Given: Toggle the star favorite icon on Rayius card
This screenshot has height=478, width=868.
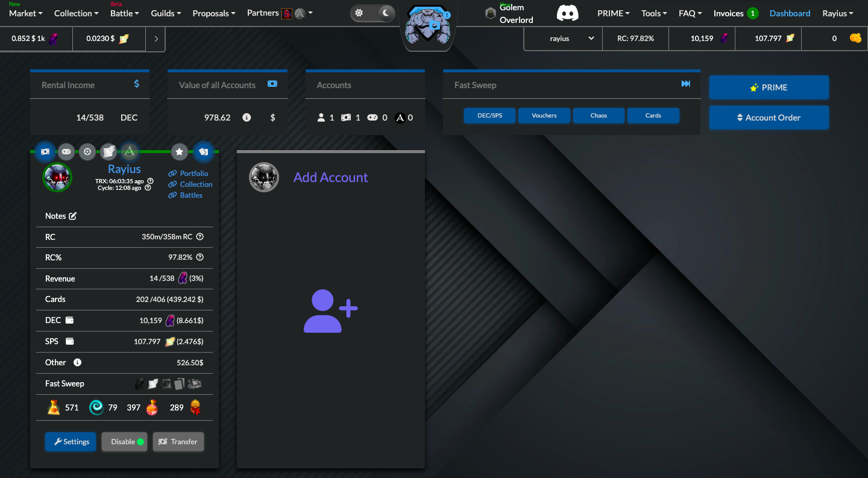Looking at the screenshot, I should [x=180, y=151].
